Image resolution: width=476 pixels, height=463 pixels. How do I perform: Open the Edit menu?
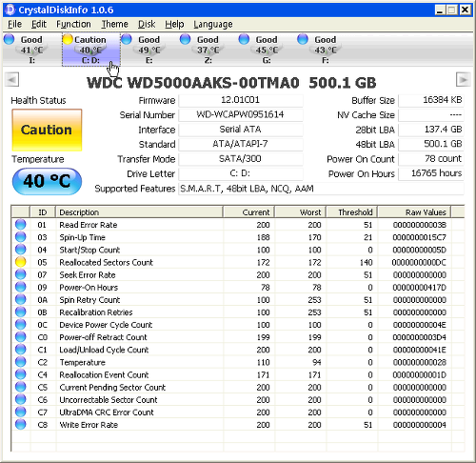coord(39,24)
